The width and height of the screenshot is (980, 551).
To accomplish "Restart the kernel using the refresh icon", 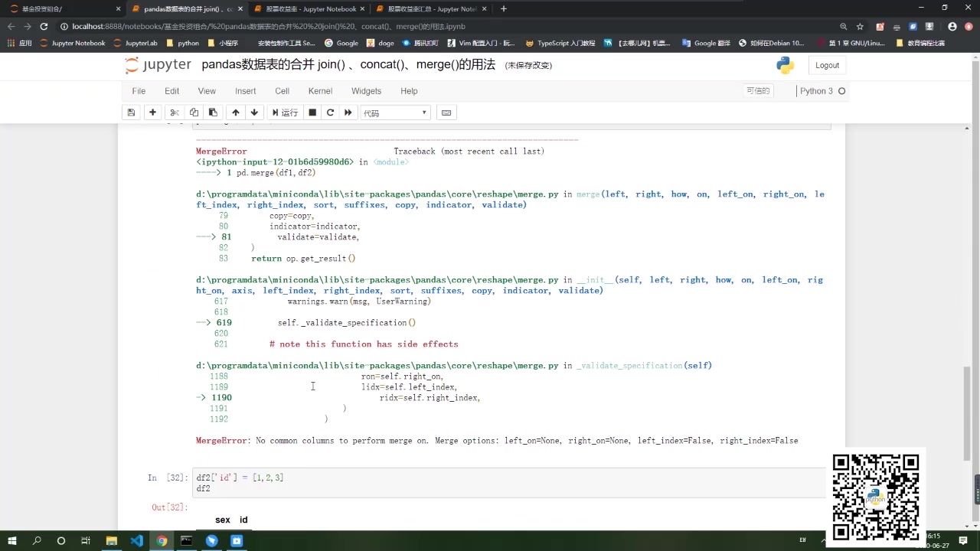I will (x=330, y=112).
